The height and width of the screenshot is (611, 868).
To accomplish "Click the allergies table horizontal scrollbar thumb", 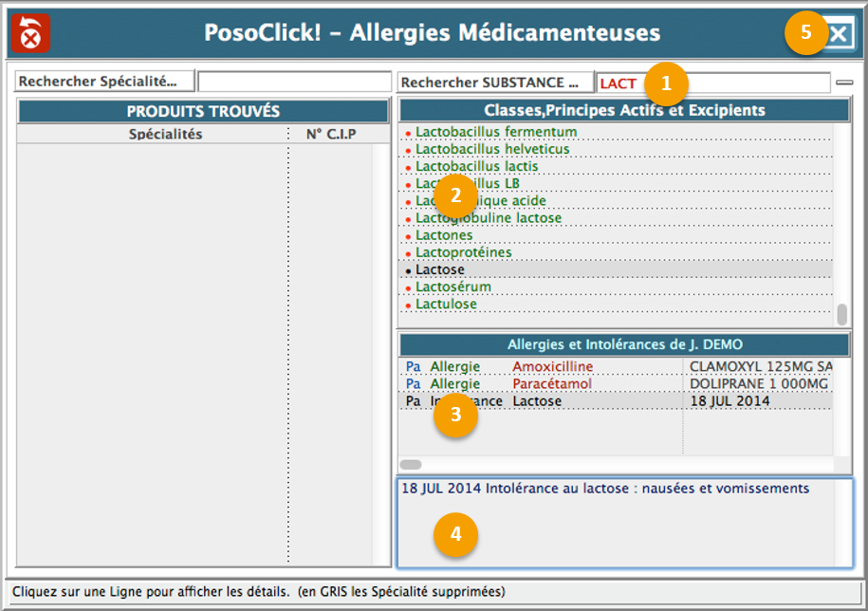I will (x=411, y=465).
